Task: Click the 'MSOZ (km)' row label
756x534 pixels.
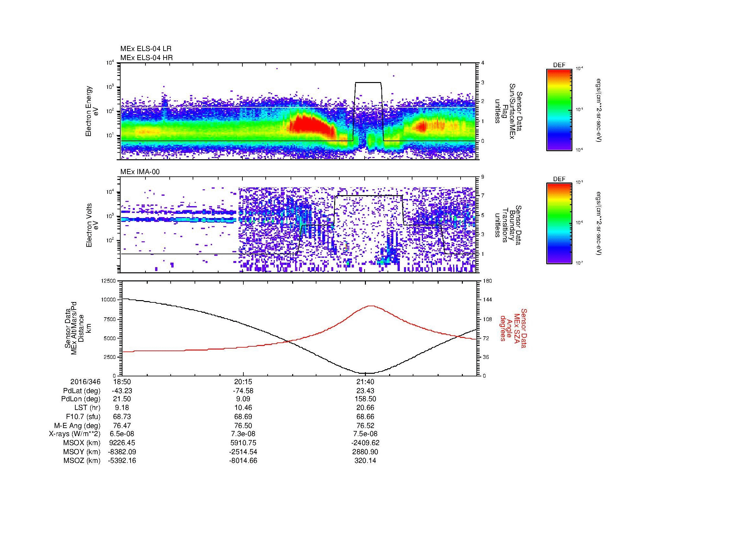Action: pyautogui.click(x=82, y=461)
